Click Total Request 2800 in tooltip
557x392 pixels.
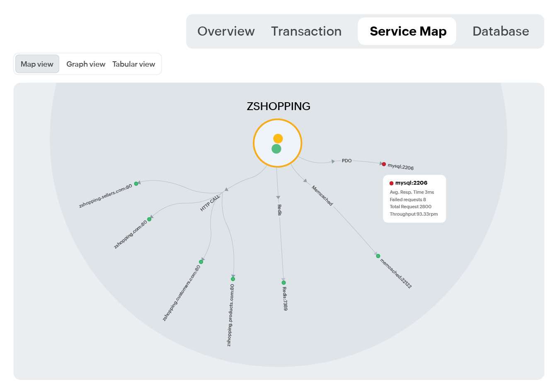(411, 207)
